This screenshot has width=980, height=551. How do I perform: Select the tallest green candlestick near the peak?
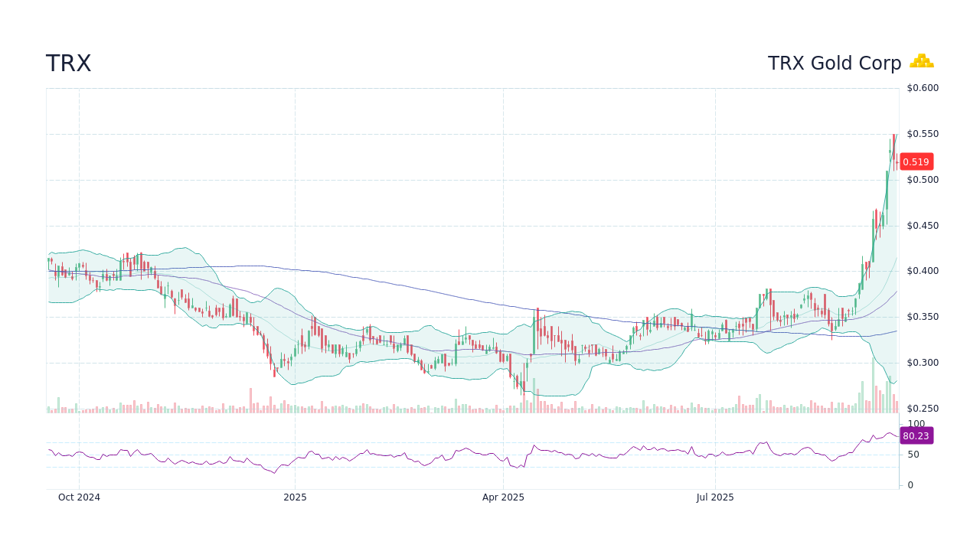point(888,191)
